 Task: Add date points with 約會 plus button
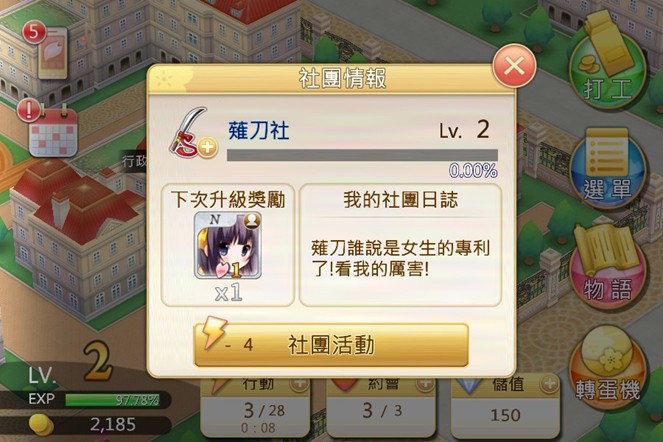coord(425,384)
